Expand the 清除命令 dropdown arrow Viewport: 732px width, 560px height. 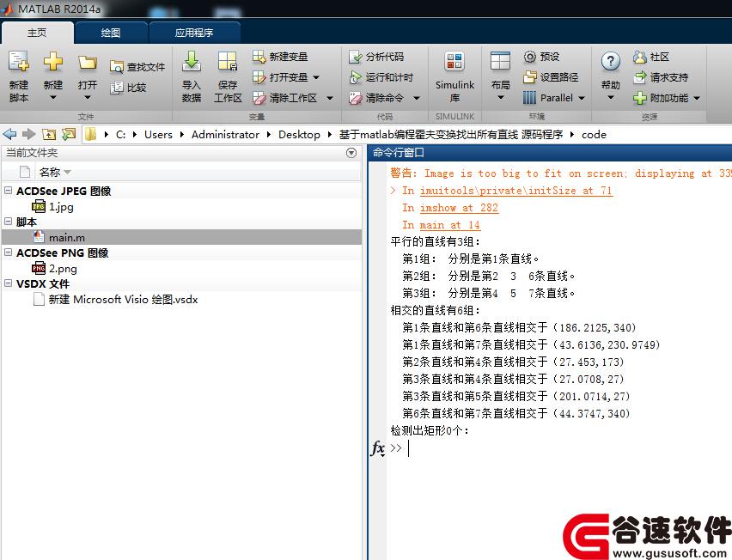[x=417, y=98]
